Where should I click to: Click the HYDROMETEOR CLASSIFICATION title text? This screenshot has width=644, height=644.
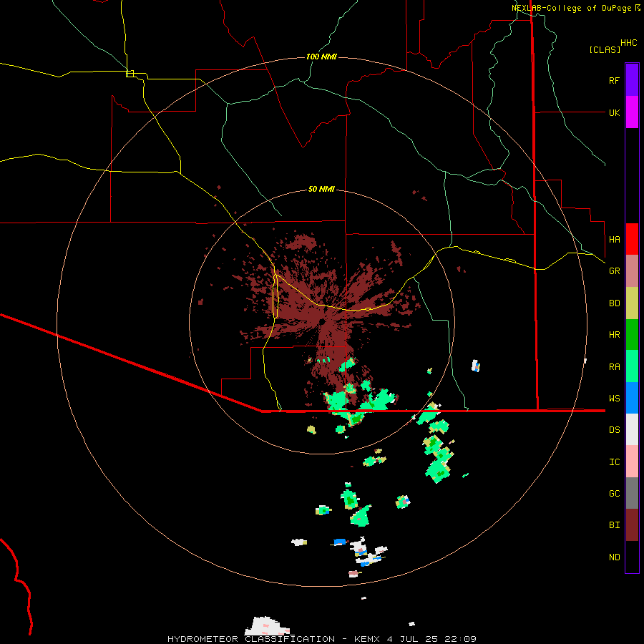click(251, 639)
